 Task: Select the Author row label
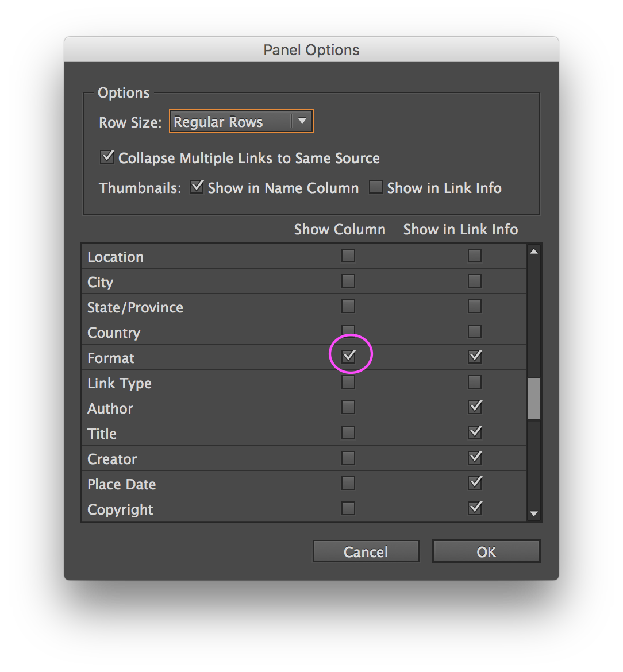click(110, 408)
